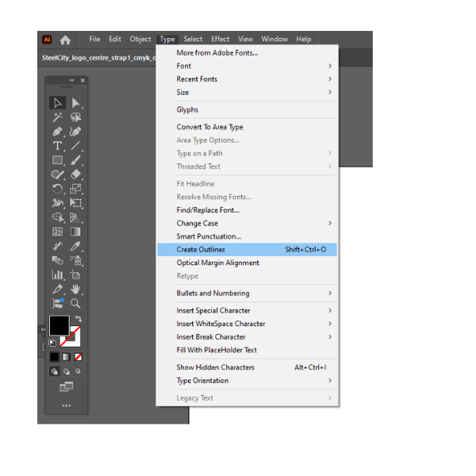Expand Insert Special Character submenu
476x476 pixels.
[247, 310]
